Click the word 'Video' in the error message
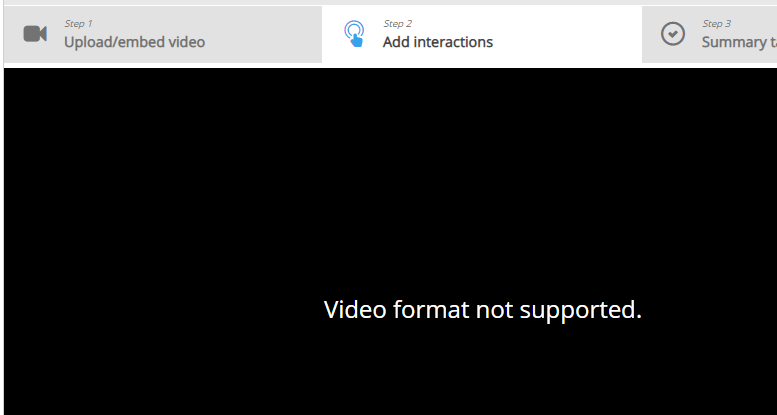 click(x=355, y=309)
